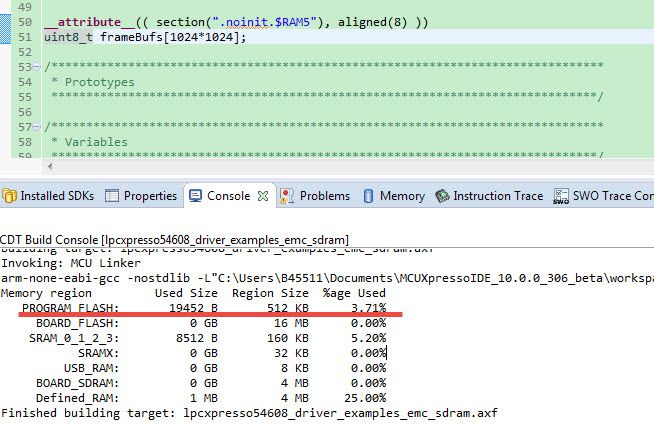Click the SWO Trace icon
The width and height of the screenshot is (654, 428).
pos(561,196)
